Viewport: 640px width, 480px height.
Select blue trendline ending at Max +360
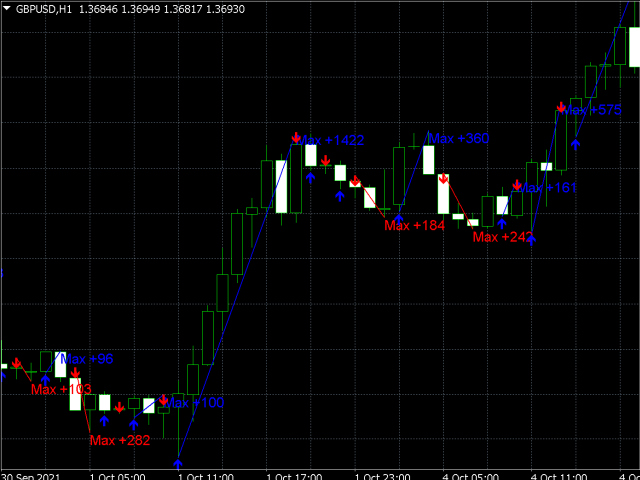pyautogui.click(x=414, y=173)
